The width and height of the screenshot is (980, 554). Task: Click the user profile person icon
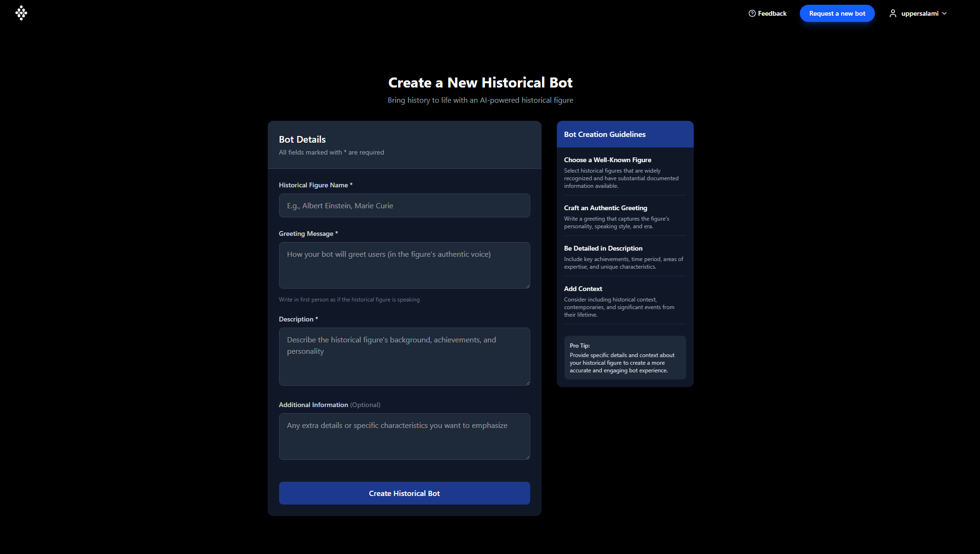coord(893,13)
